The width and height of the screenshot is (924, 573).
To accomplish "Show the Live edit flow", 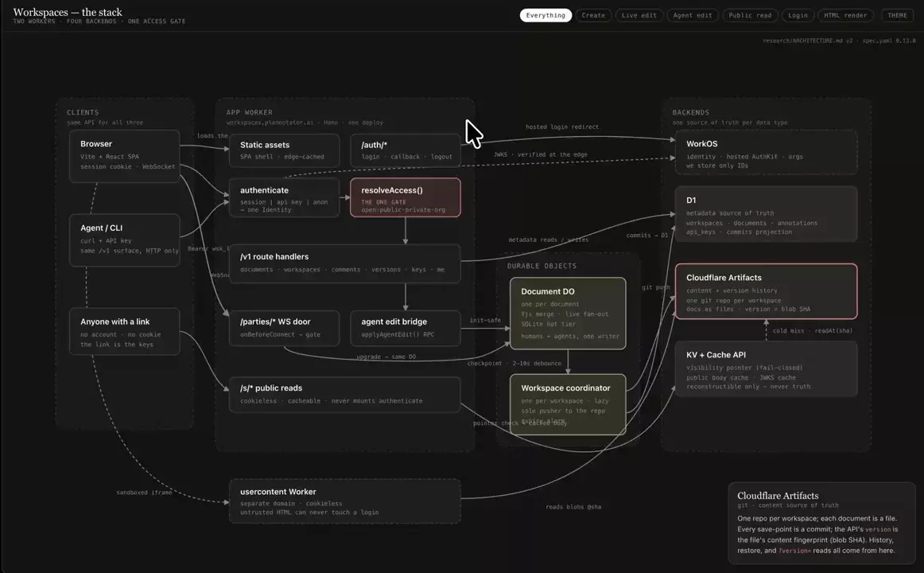I will (x=639, y=15).
